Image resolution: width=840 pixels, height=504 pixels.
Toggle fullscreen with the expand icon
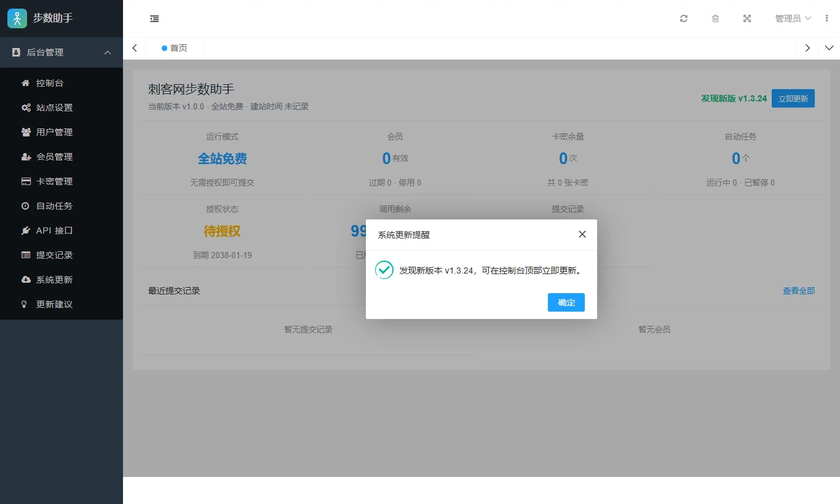(747, 18)
